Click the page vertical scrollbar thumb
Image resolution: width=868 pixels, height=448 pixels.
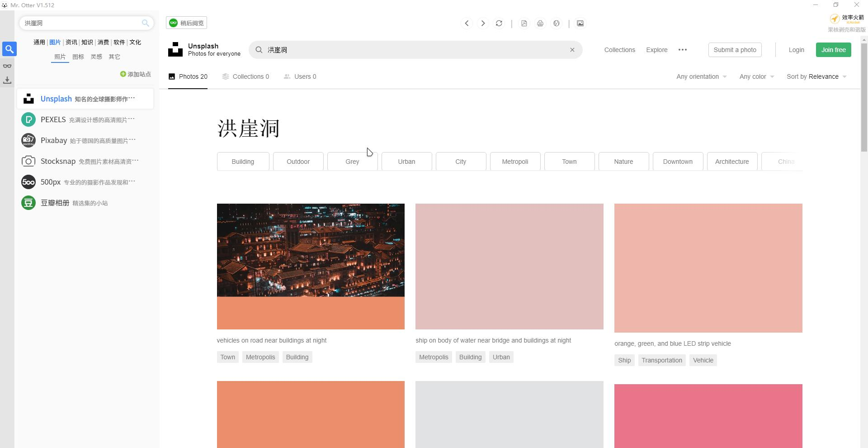click(x=864, y=97)
